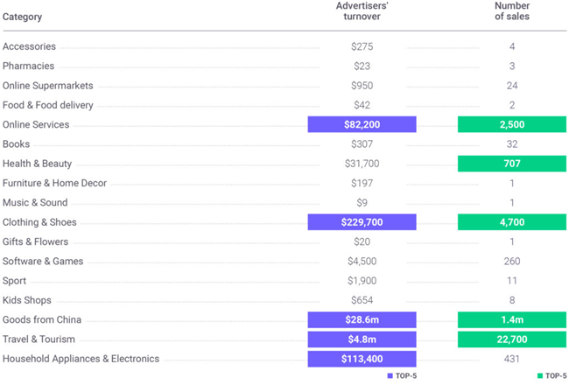569x392 pixels.
Task: Click the green TOP-5 legend swatch
Action: point(539,376)
